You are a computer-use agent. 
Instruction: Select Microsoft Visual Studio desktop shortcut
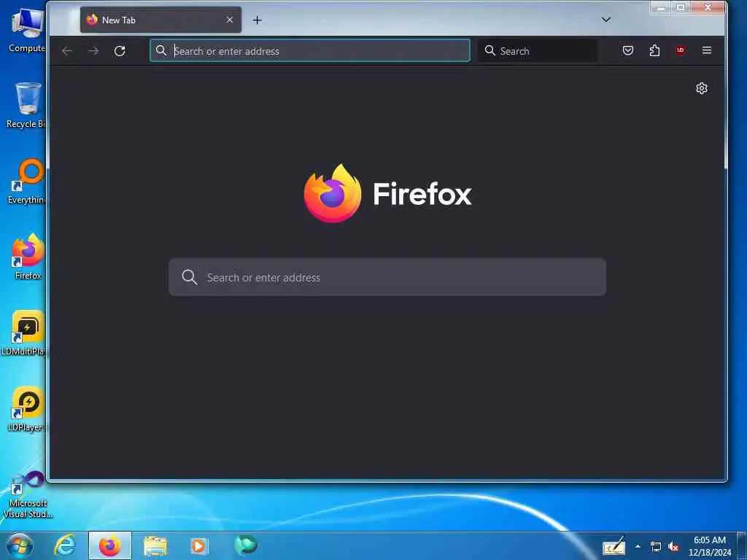[x=28, y=494]
